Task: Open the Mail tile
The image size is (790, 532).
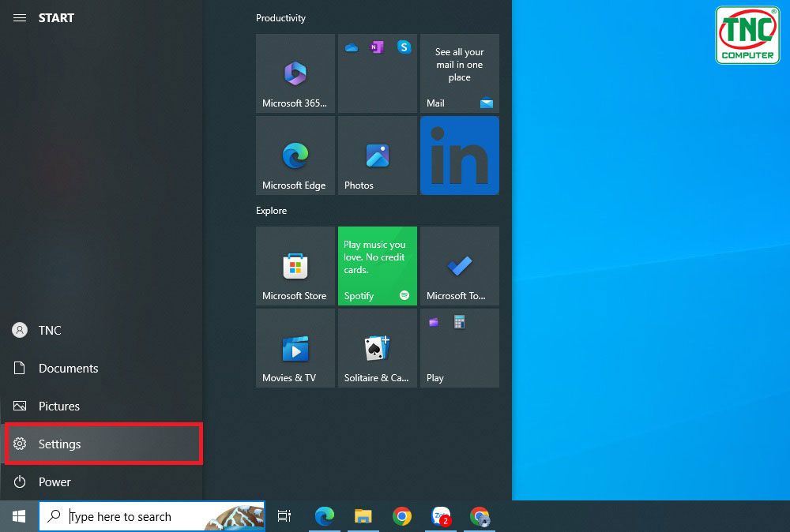Action: tap(460, 73)
